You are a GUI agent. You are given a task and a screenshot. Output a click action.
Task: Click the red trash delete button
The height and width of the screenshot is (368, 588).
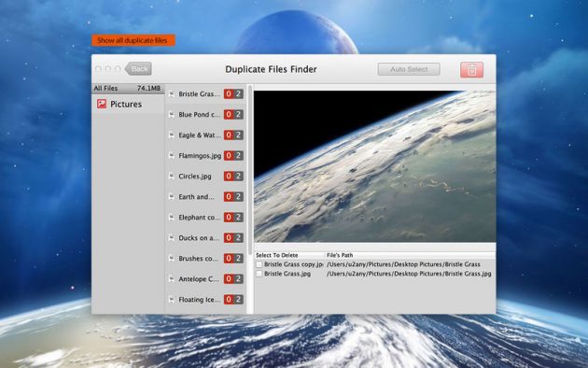(471, 70)
